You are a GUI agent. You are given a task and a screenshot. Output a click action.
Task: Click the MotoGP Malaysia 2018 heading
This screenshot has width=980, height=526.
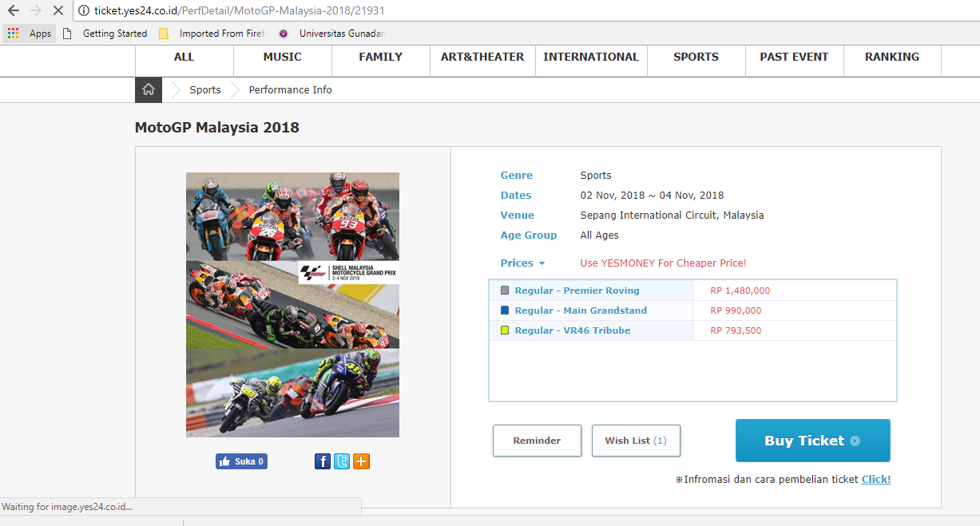[x=217, y=128]
